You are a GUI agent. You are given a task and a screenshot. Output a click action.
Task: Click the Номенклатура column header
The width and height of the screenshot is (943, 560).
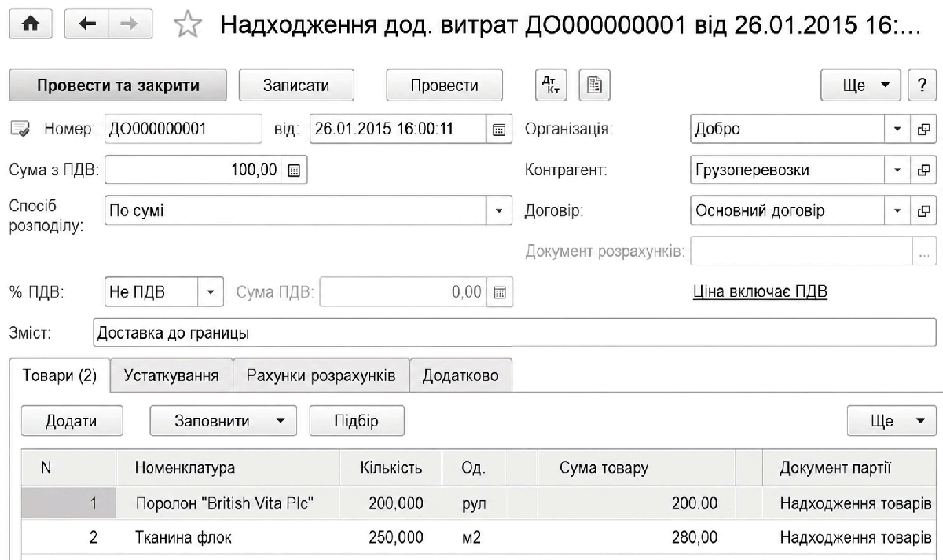point(227,469)
